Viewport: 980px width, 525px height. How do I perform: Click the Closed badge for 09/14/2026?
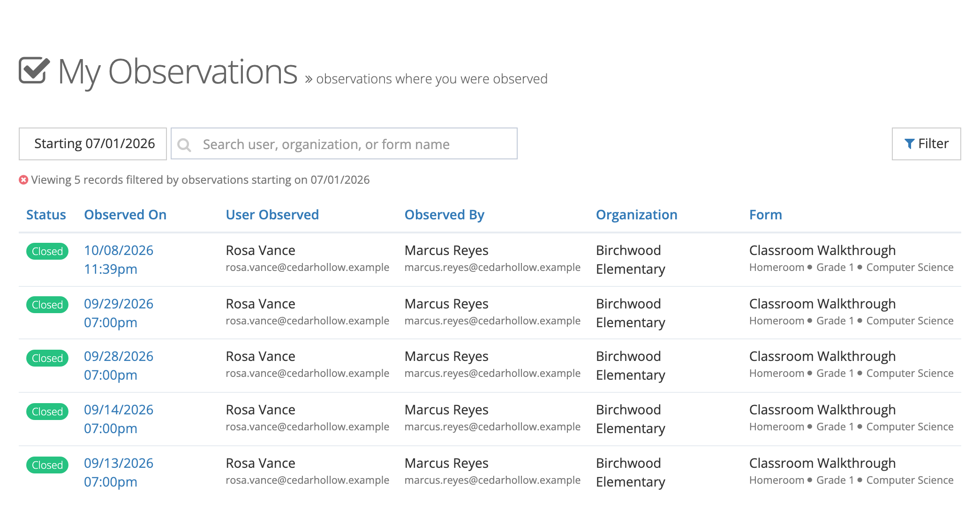(47, 412)
